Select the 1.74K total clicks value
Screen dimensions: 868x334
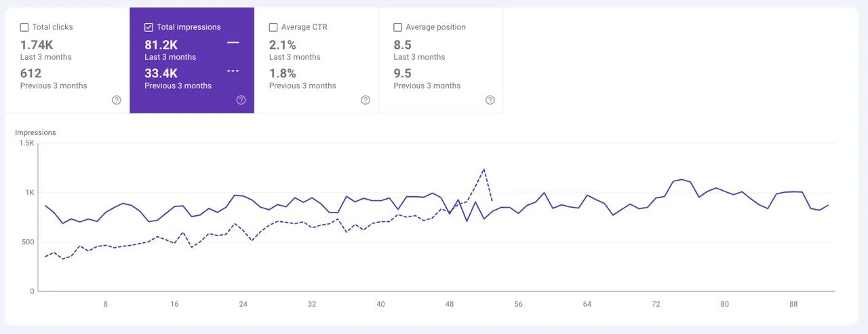point(37,45)
